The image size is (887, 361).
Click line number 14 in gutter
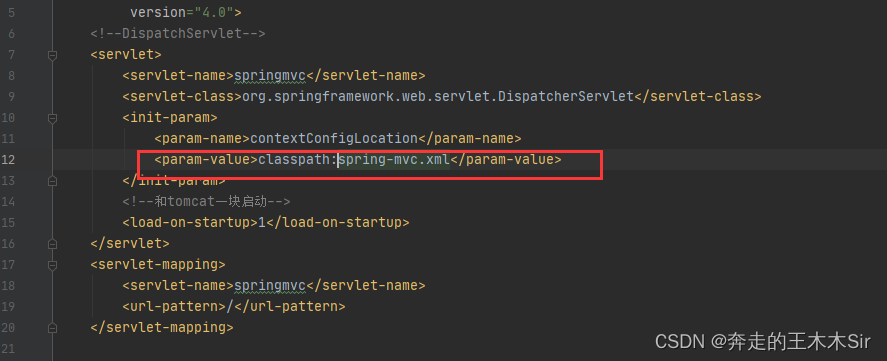(x=8, y=201)
